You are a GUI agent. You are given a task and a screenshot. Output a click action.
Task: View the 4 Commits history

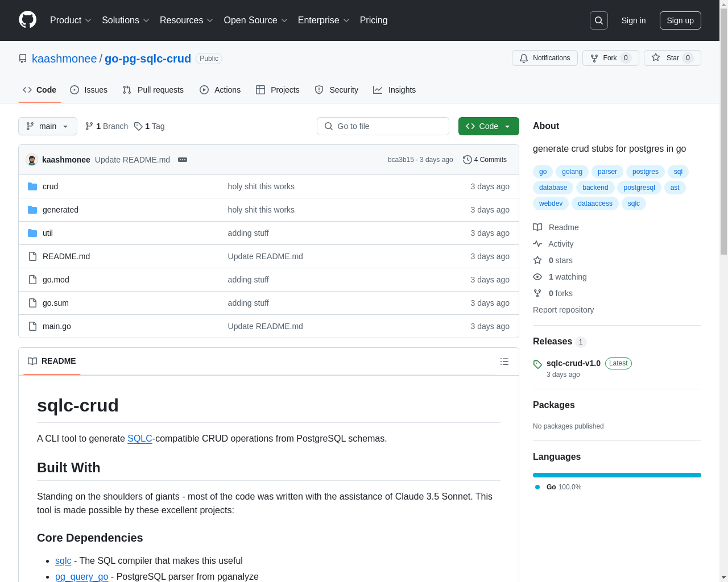click(485, 160)
